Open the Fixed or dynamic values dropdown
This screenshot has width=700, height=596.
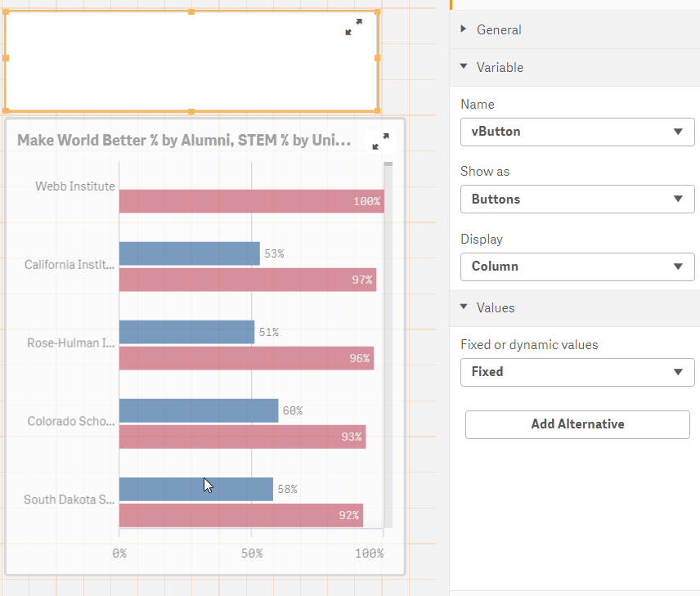point(577,371)
